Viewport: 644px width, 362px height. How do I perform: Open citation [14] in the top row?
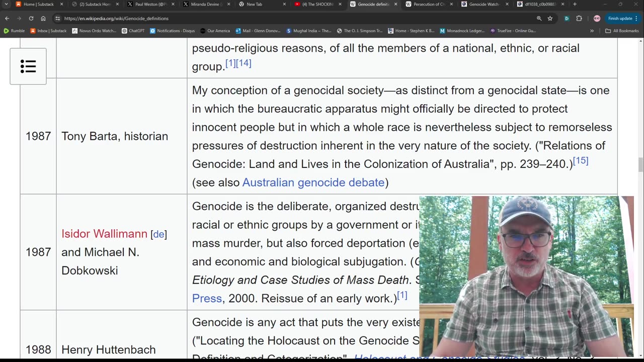tap(244, 63)
